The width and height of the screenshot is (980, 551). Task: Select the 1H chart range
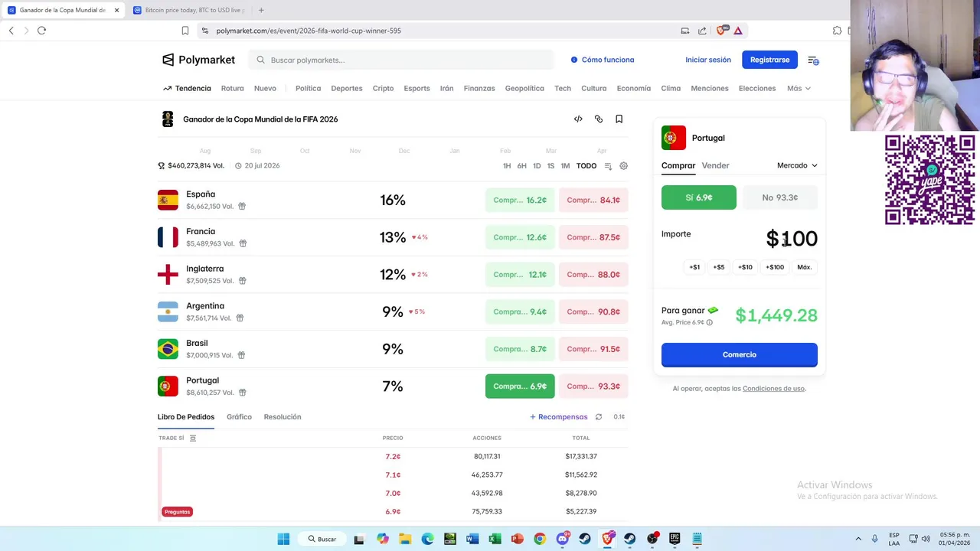(507, 166)
